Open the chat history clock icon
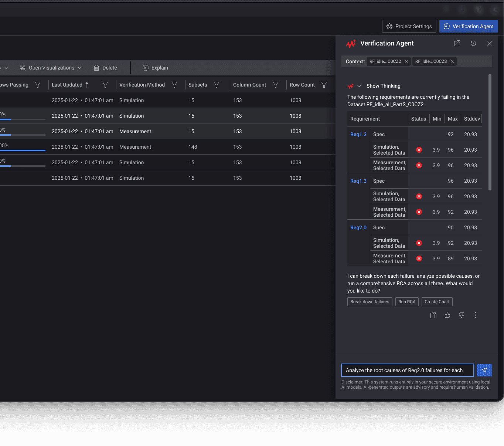 pyautogui.click(x=473, y=43)
